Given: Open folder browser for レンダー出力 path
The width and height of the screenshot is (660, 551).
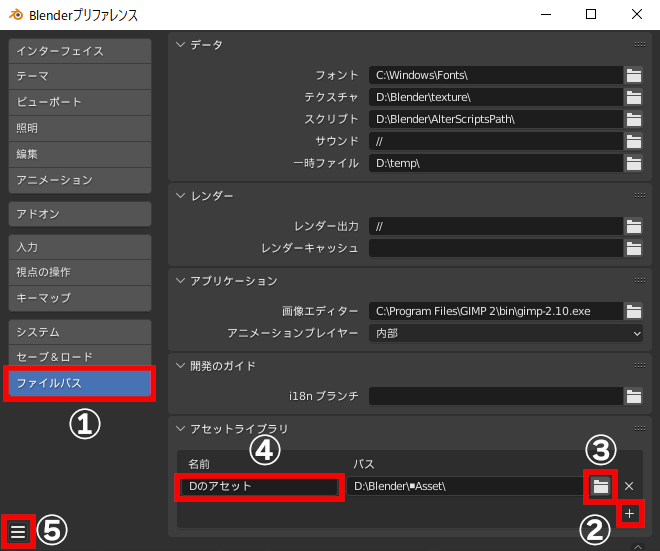Looking at the screenshot, I should click(x=633, y=226).
